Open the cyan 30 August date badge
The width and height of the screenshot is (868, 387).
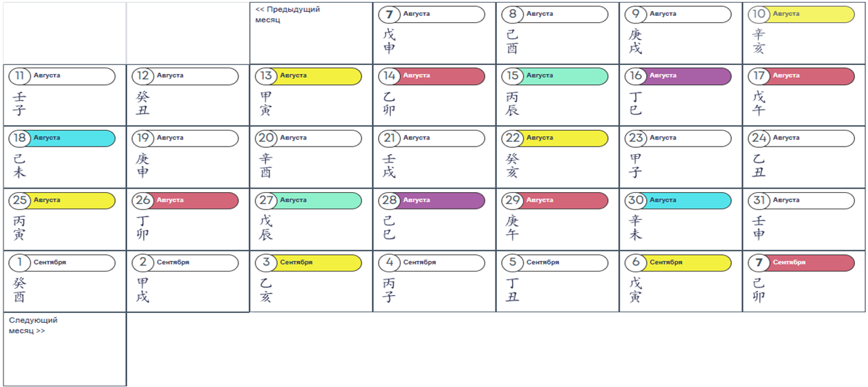tap(678, 201)
